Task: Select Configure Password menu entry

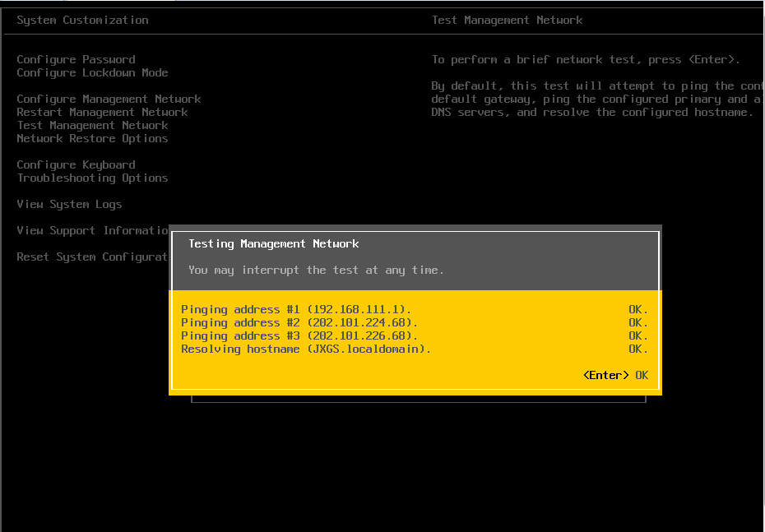Action: click(x=76, y=59)
